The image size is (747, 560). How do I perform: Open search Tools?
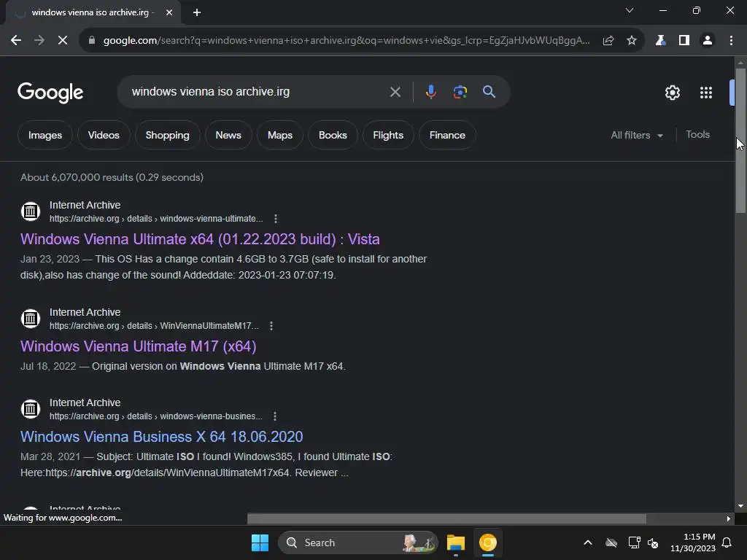(697, 135)
